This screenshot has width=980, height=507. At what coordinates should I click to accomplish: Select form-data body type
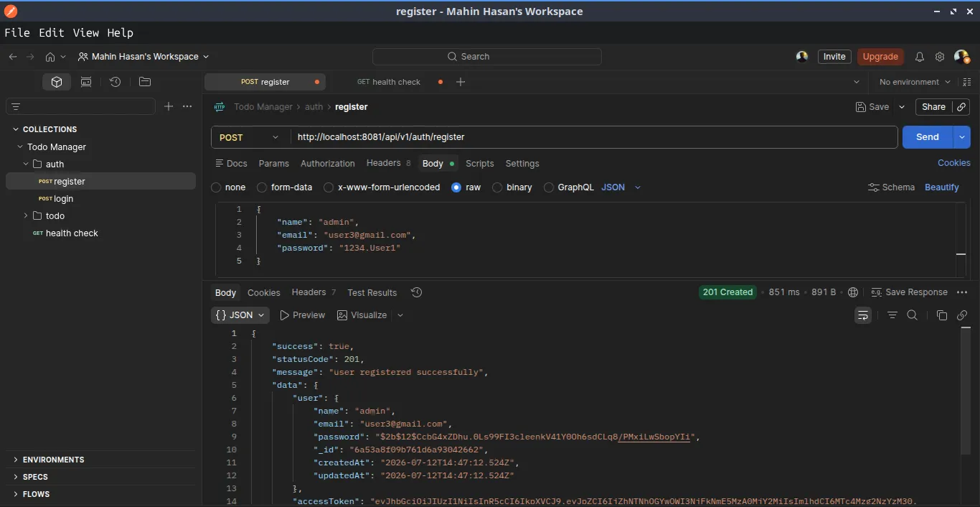tap(262, 187)
